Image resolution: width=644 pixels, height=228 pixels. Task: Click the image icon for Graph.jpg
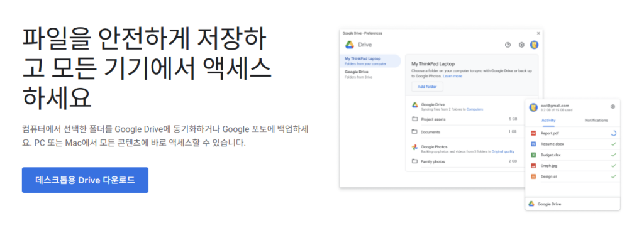[533, 166]
